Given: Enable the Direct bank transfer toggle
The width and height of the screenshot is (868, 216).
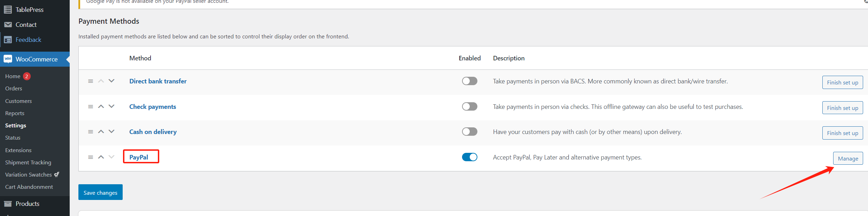Looking at the screenshot, I should 469,81.
